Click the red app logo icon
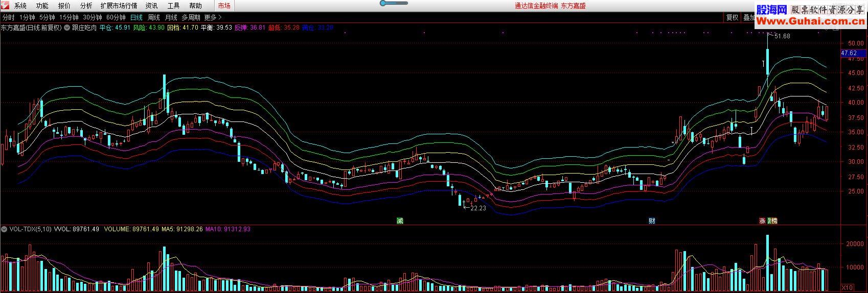Screen dimensions: 868x293 (5, 6)
